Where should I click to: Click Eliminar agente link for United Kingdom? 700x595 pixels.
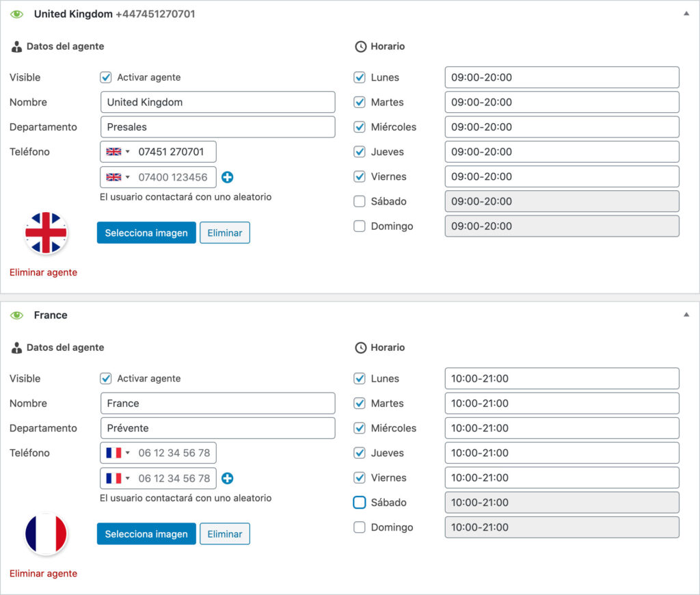[43, 272]
